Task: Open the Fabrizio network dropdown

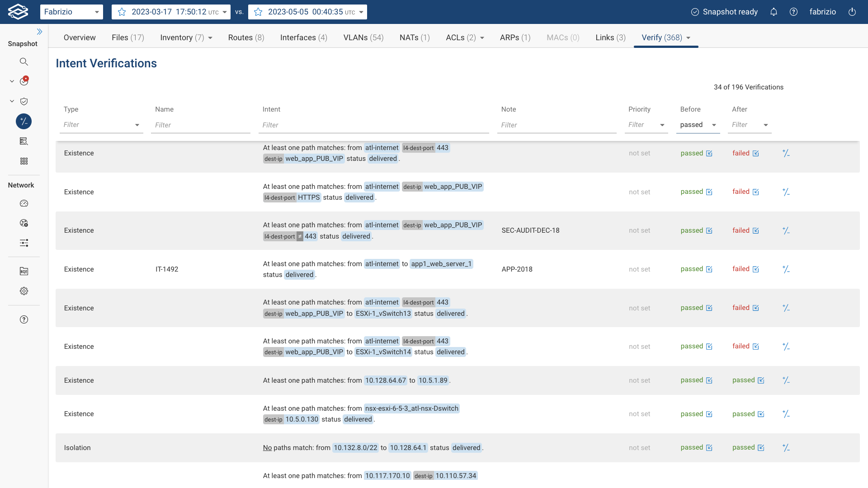Action: (x=71, y=12)
